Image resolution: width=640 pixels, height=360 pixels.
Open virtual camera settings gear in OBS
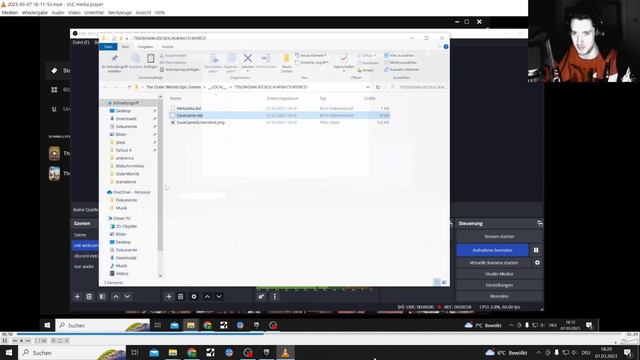tap(537, 262)
